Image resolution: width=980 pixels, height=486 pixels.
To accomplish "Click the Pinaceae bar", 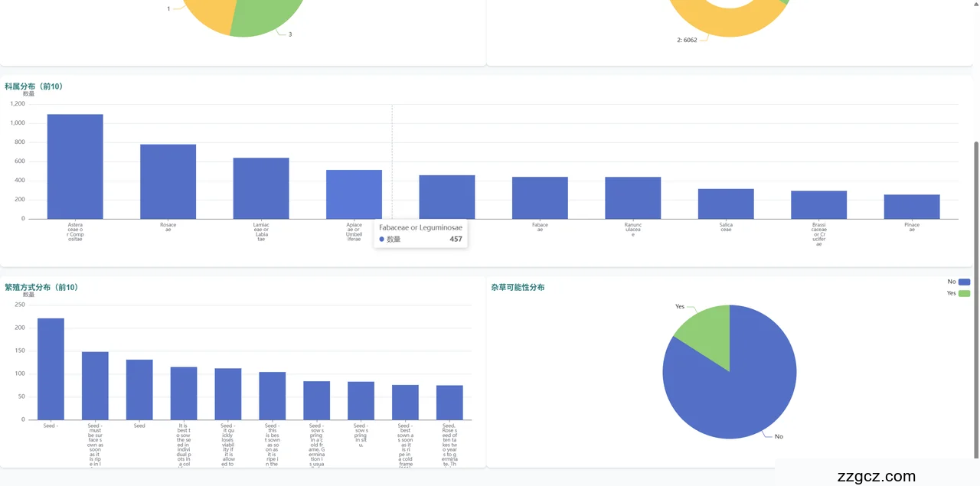I will pos(912,207).
